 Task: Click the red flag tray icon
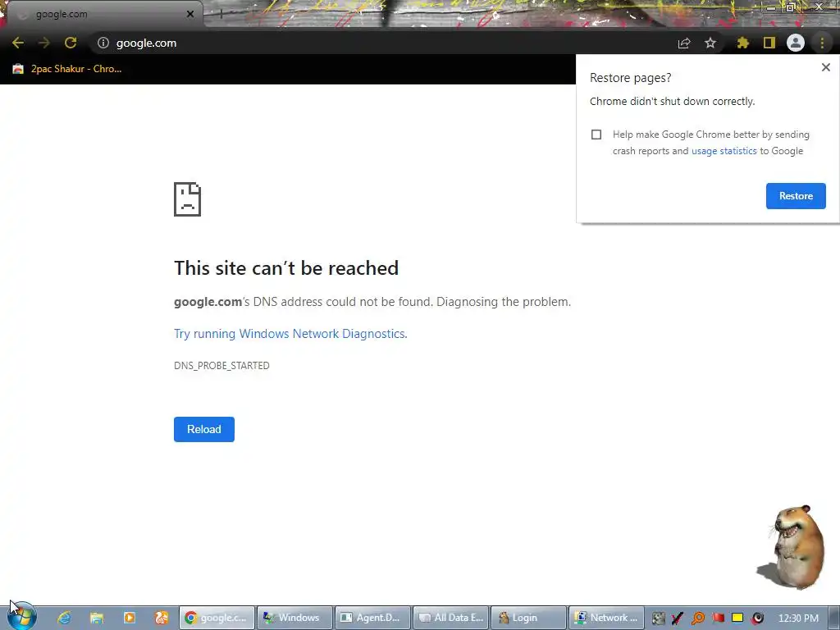718,618
